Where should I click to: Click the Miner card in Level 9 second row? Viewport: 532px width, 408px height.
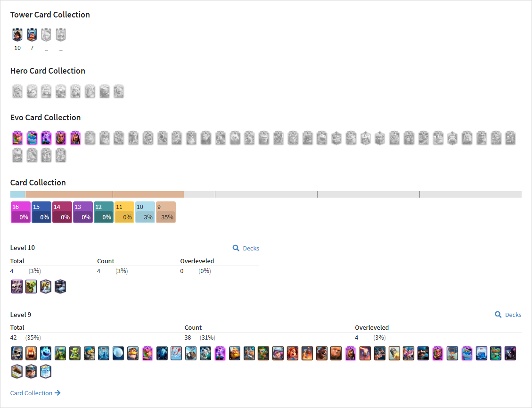[31, 371]
